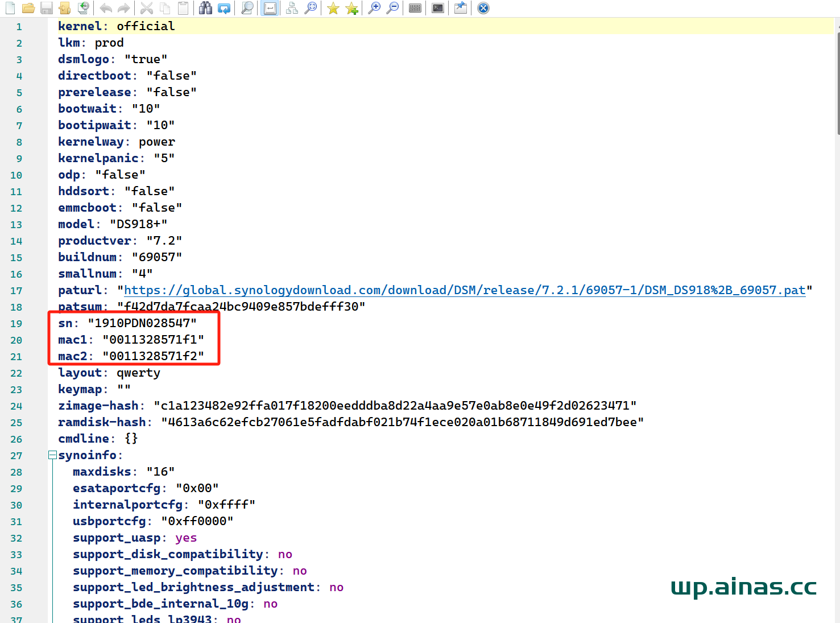Viewport: 840px width, 623px height.
Task: Open the terminal console icon
Action: 438,8
